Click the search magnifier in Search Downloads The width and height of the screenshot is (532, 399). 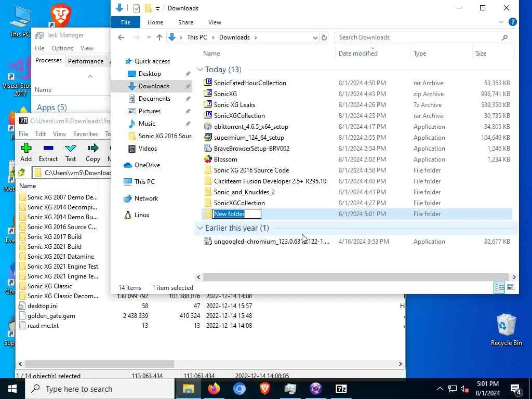point(504,37)
